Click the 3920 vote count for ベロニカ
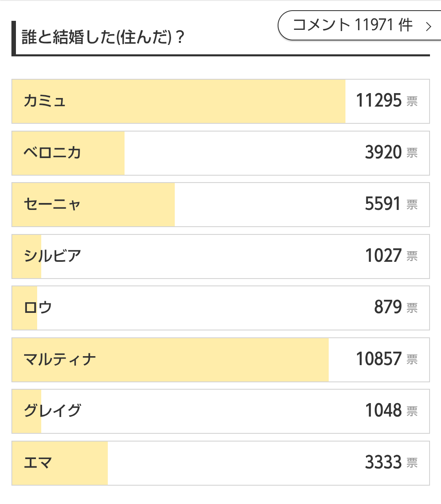The height and width of the screenshot is (504, 441). (x=383, y=152)
